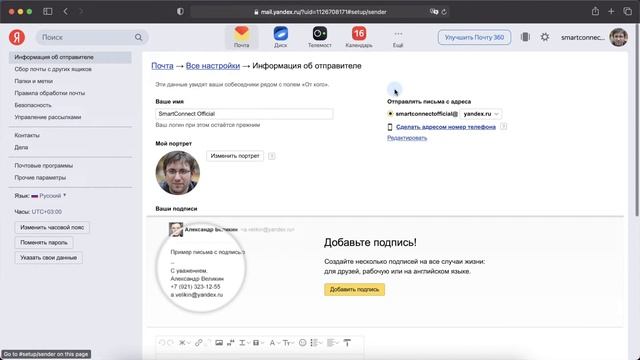640x360 pixels.
Task: Click the Улучшить Почту 360 button
Action: [x=474, y=37]
